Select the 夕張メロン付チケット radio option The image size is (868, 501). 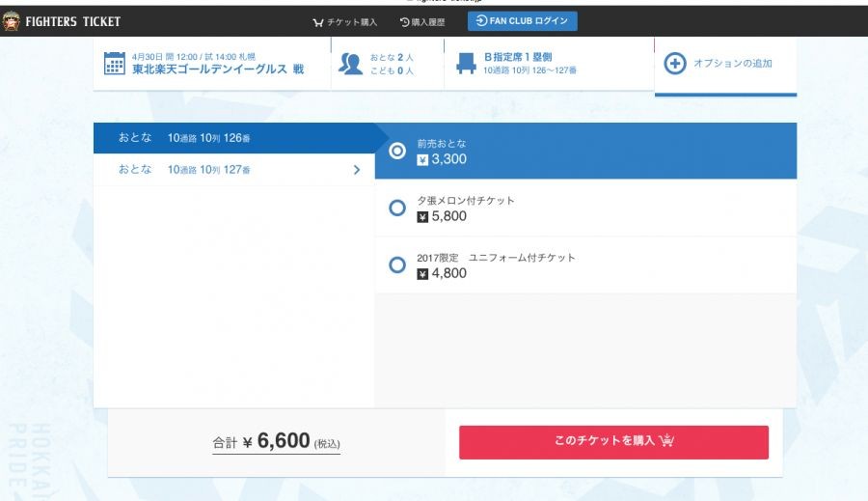(396, 209)
